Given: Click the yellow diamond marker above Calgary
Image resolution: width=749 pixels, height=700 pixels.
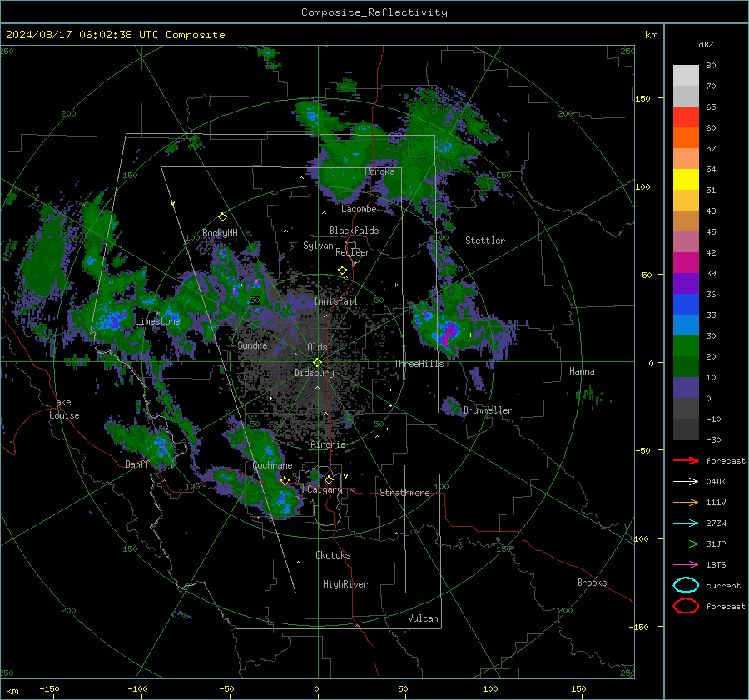Looking at the screenshot, I should [x=329, y=479].
